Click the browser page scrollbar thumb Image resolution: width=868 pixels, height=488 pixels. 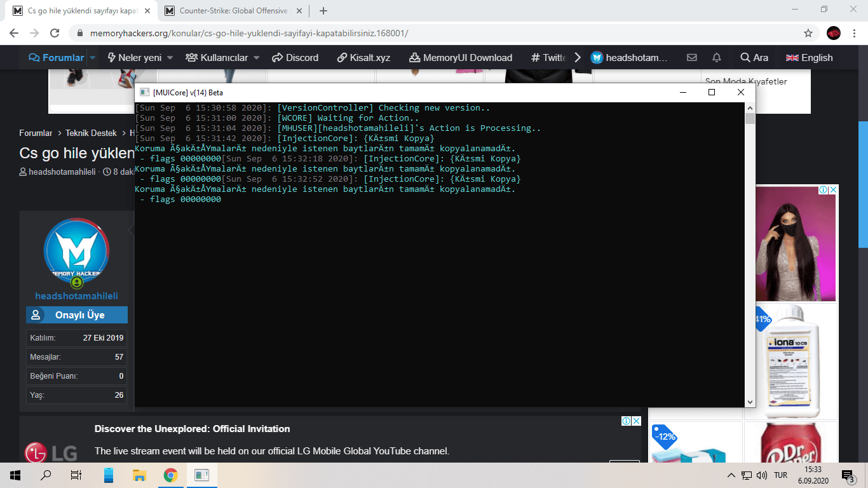[x=863, y=184]
